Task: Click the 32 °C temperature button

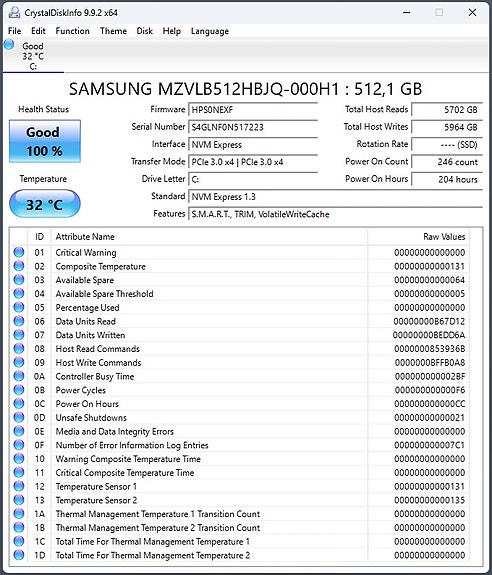Action: click(45, 204)
